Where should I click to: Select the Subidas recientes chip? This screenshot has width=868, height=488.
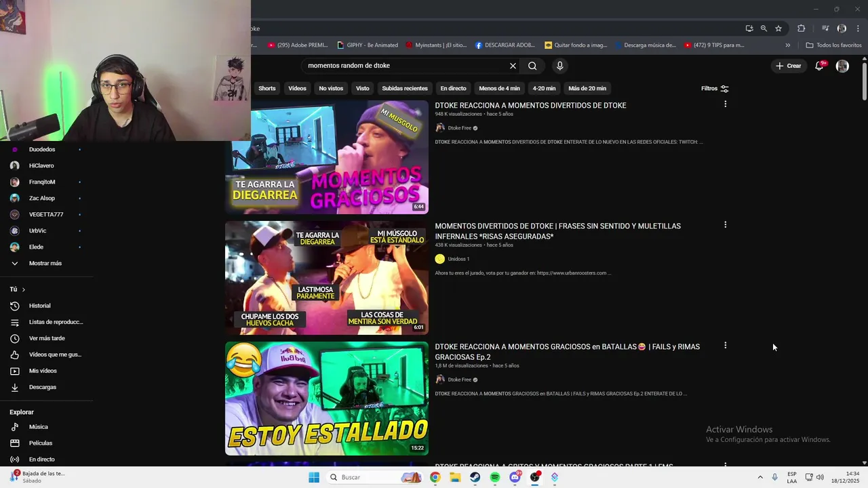point(405,88)
